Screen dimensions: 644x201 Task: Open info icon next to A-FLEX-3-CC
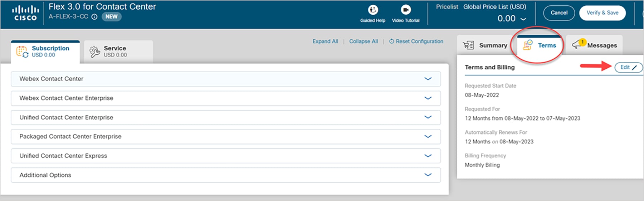94,17
